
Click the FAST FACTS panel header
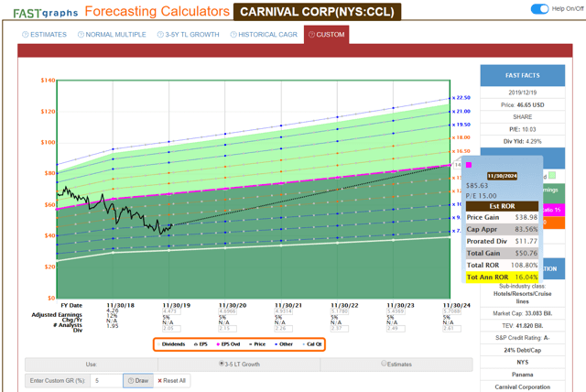coord(523,75)
